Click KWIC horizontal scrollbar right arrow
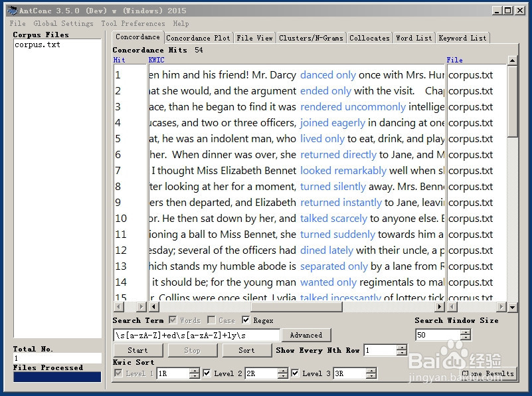The width and height of the screenshot is (532, 396). pos(440,307)
